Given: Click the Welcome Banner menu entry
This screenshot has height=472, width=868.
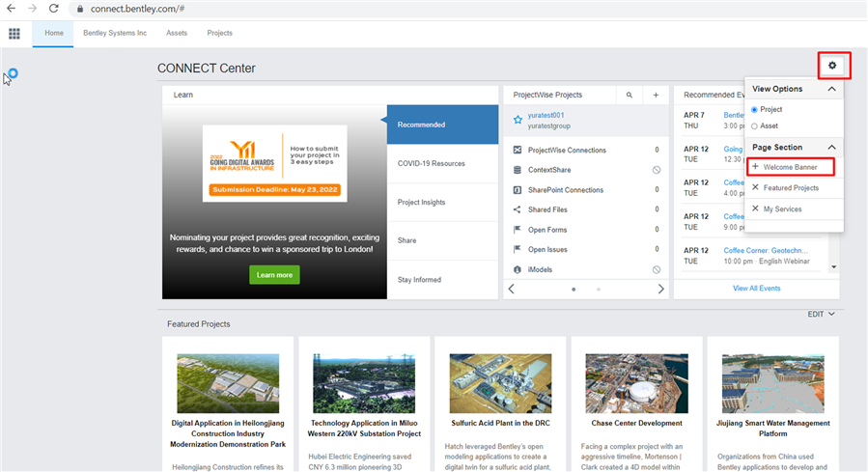Looking at the screenshot, I should (x=791, y=167).
